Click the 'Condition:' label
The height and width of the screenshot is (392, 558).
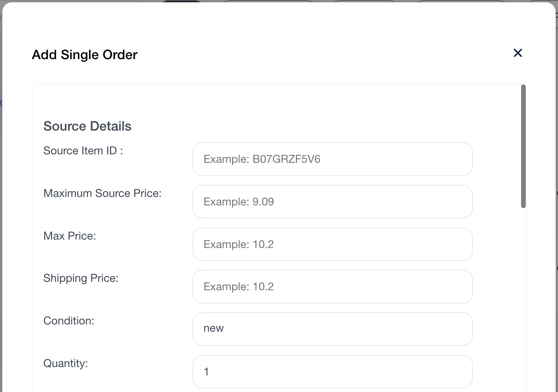coord(69,321)
